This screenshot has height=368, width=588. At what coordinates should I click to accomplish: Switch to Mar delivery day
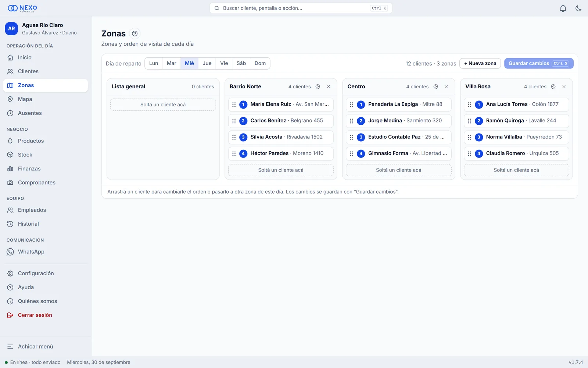(x=172, y=63)
